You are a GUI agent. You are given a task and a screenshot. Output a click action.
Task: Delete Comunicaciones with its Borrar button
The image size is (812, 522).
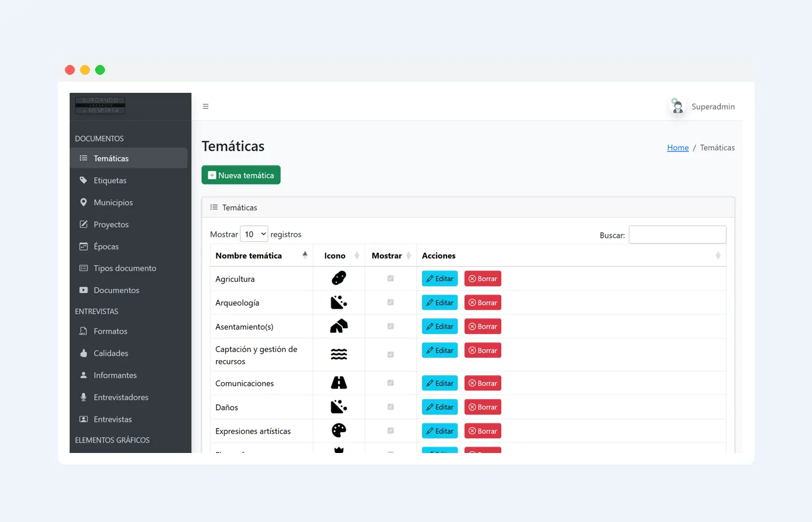[x=483, y=383]
